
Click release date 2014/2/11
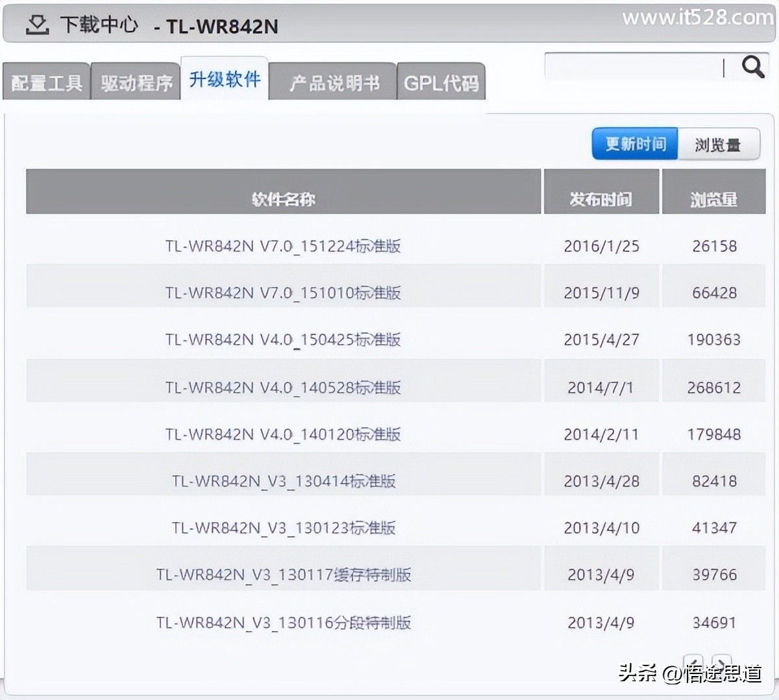click(601, 434)
